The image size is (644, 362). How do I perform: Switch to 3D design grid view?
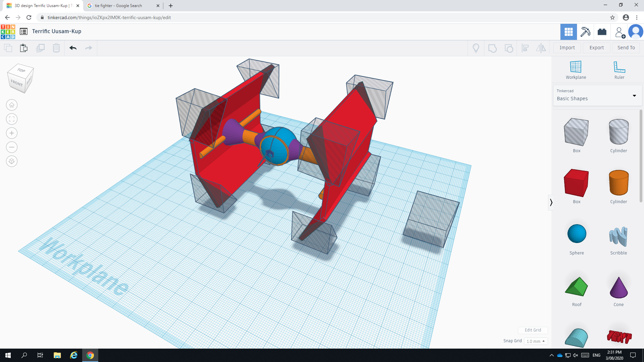pos(569,32)
